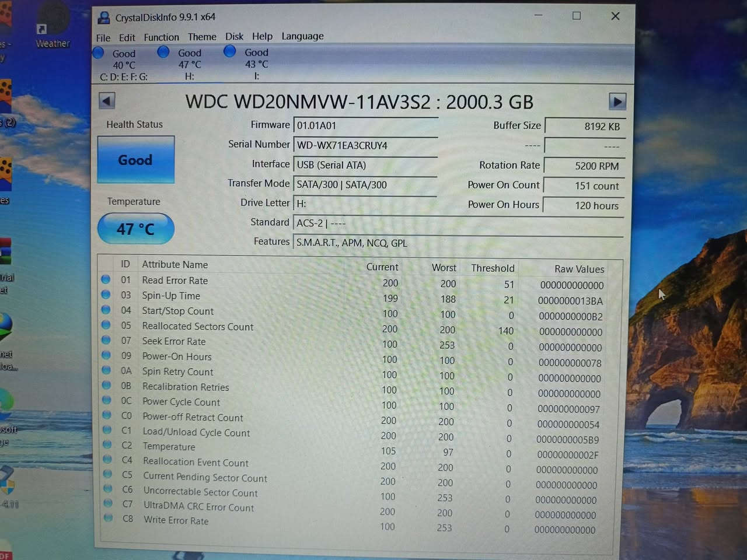Click raw value 0000000013BA for Spin-Up Time
This screenshot has width=747, height=560.
[570, 301]
